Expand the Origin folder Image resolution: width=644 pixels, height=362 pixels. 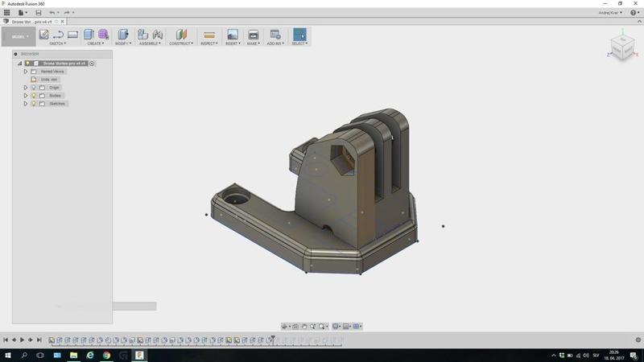point(26,88)
